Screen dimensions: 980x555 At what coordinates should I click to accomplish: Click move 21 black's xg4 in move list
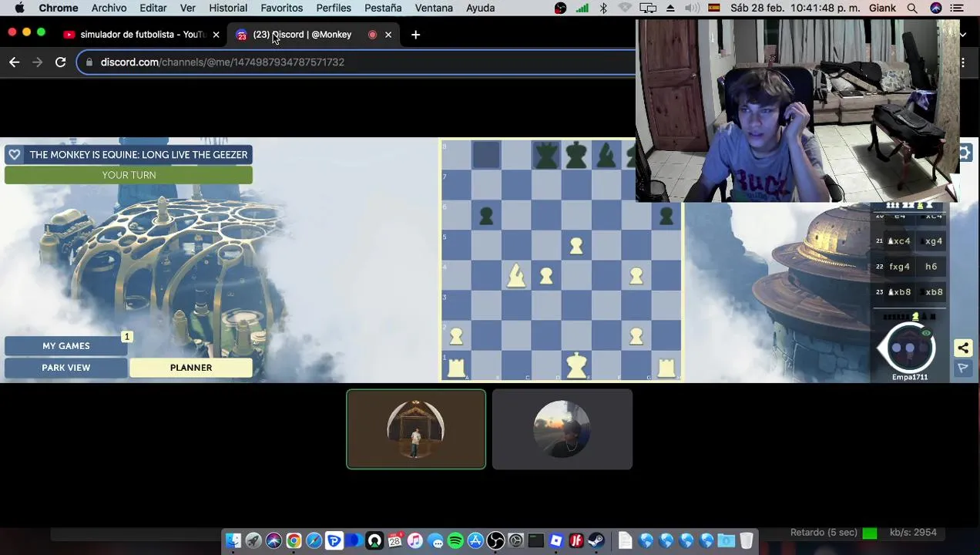[933, 242]
